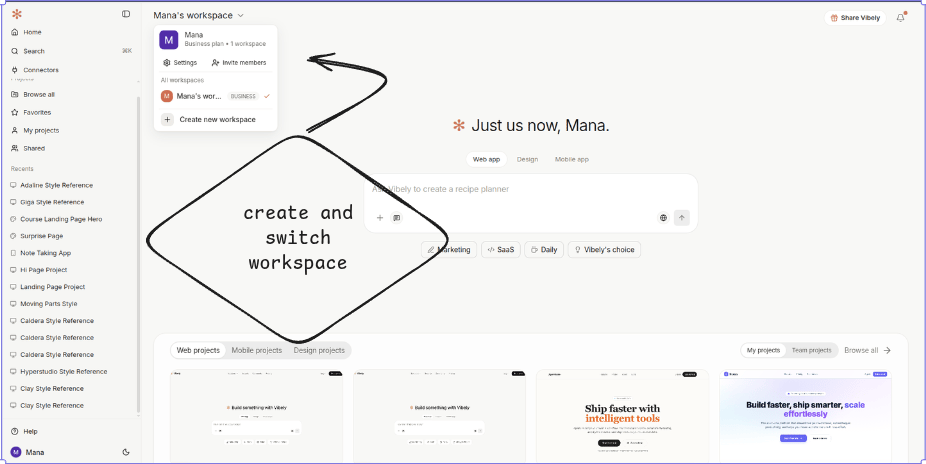Click the Share Vibely button
This screenshot has width=926, height=464.
(855, 18)
